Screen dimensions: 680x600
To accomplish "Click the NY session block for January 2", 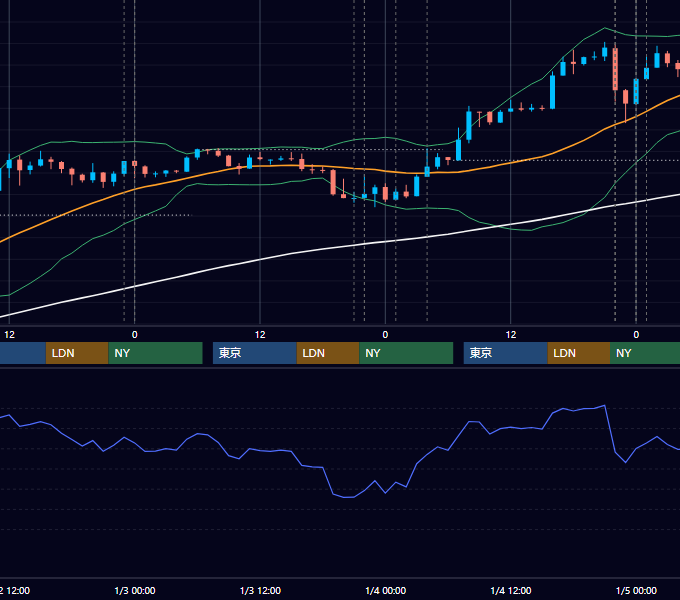I will pyautogui.click(x=155, y=353).
